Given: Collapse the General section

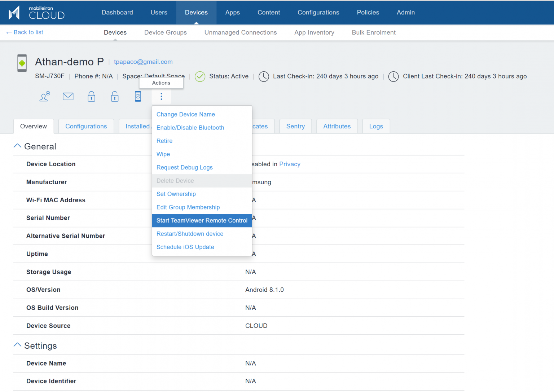Looking at the screenshot, I should coord(17,145).
